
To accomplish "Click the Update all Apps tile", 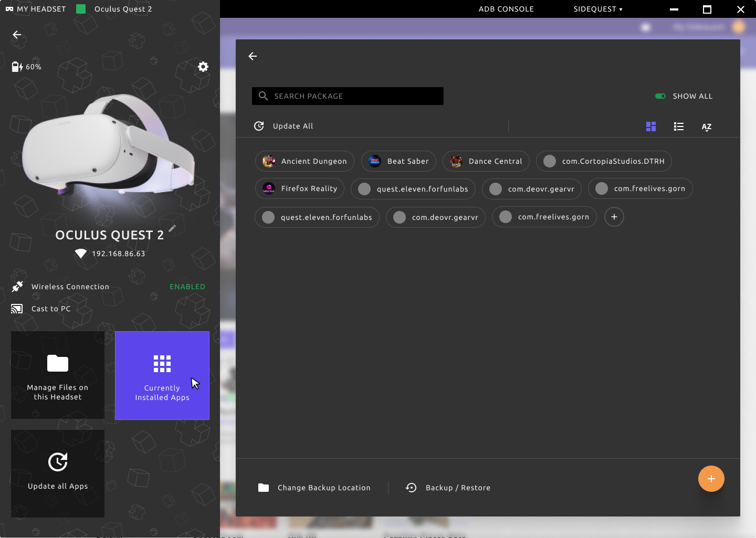I will coord(58,473).
